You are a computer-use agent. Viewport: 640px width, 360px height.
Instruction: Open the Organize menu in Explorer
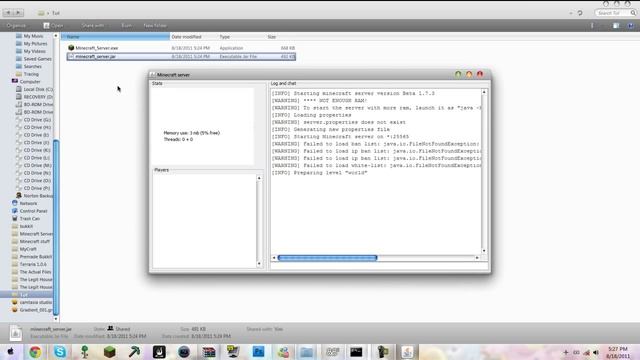click(x=16, y=25)
